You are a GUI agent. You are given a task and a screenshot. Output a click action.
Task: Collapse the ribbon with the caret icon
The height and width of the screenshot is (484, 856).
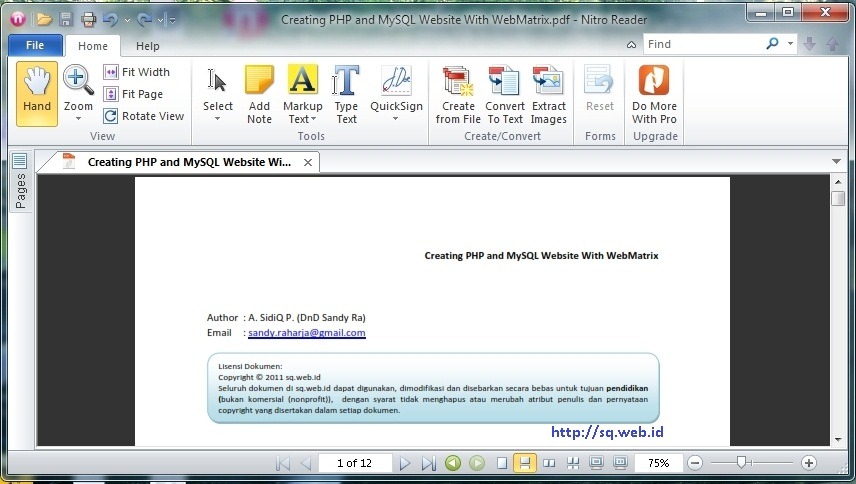pos(631,45)
